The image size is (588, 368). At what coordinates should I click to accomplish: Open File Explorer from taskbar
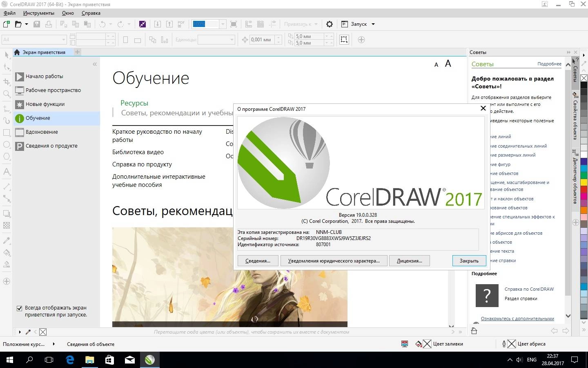[x=89, y=360]
